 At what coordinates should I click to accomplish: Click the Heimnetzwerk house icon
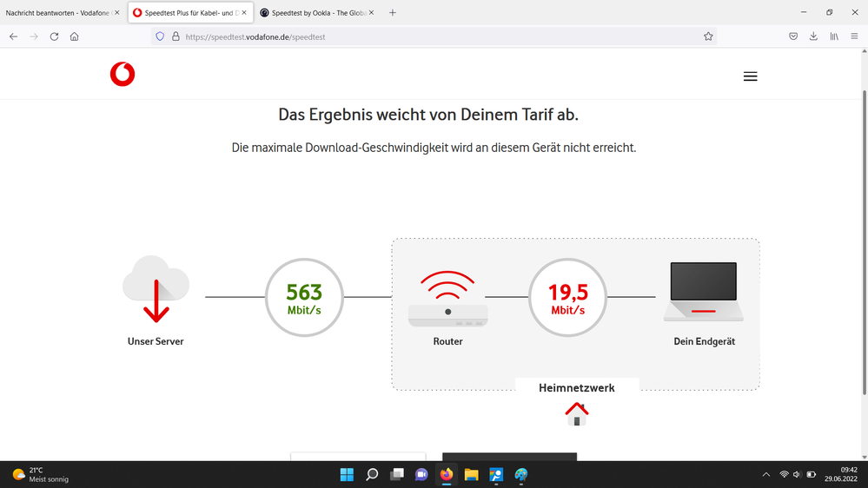click(576, 414)
